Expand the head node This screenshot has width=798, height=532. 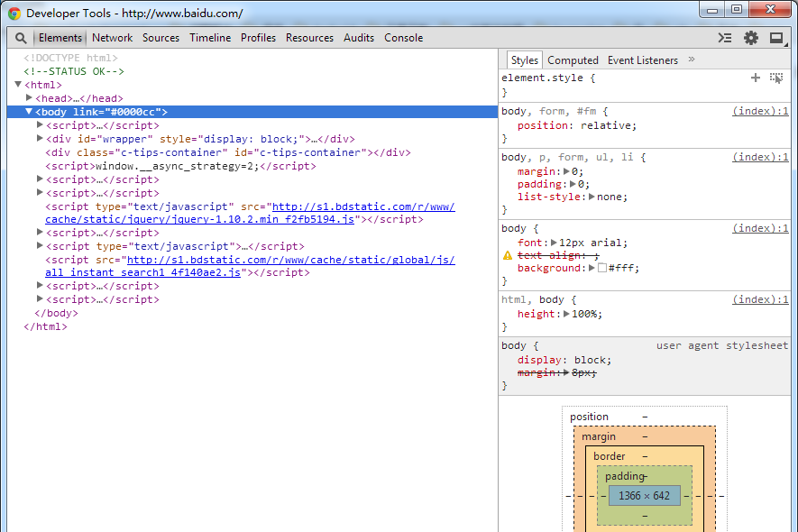29,97
